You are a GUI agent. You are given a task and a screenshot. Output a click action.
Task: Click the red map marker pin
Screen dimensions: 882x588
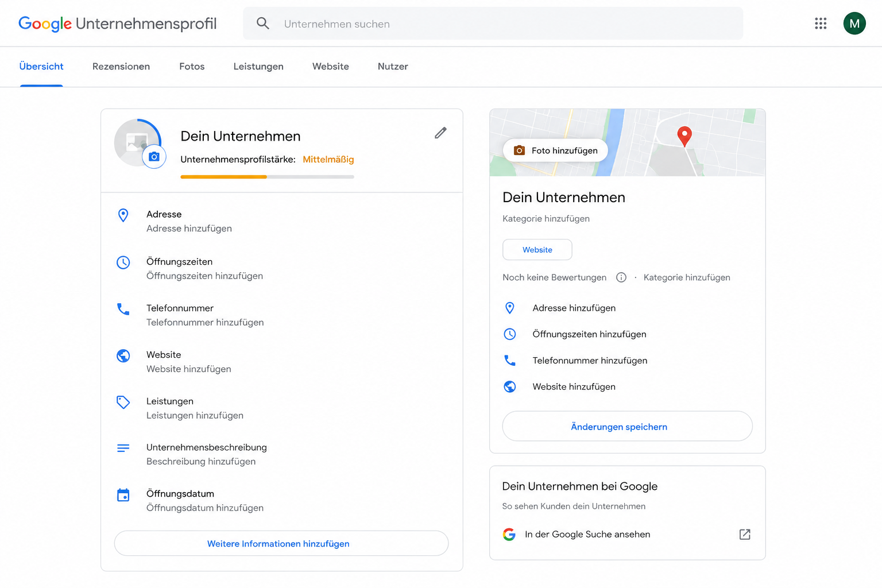[x=684, y=137]
